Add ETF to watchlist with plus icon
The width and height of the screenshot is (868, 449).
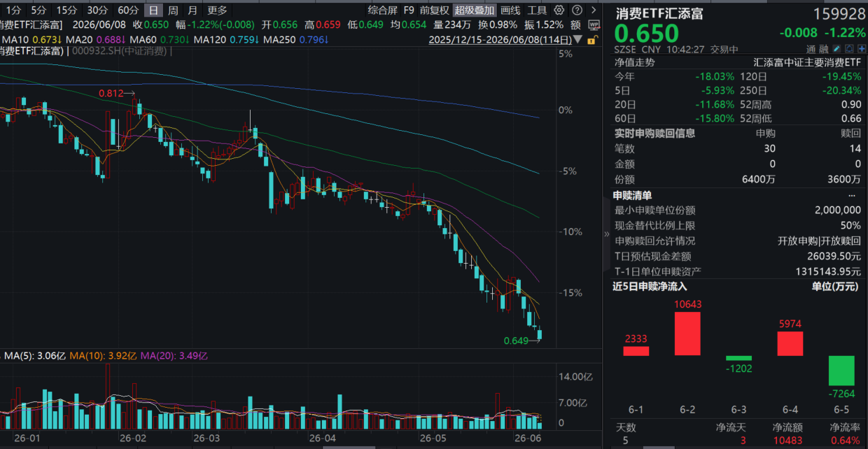tap(862, 49)
